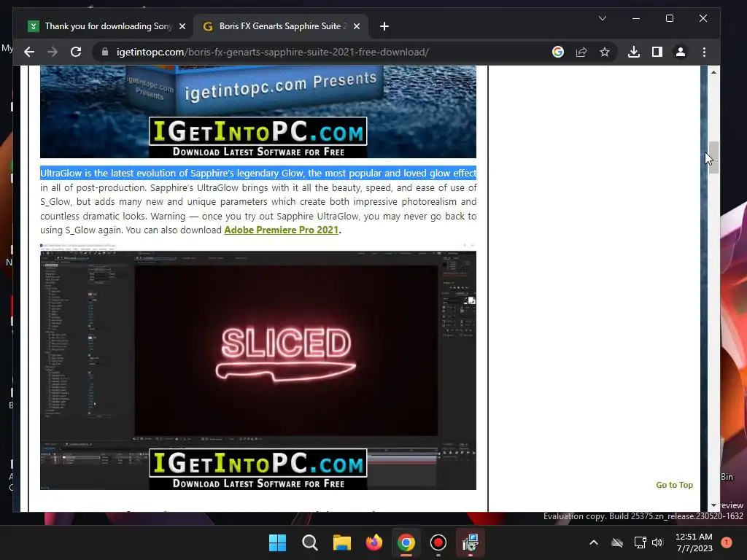View site info via the lock icon
The height and width of the screenshot is (560, 747).
click(105, 52)
